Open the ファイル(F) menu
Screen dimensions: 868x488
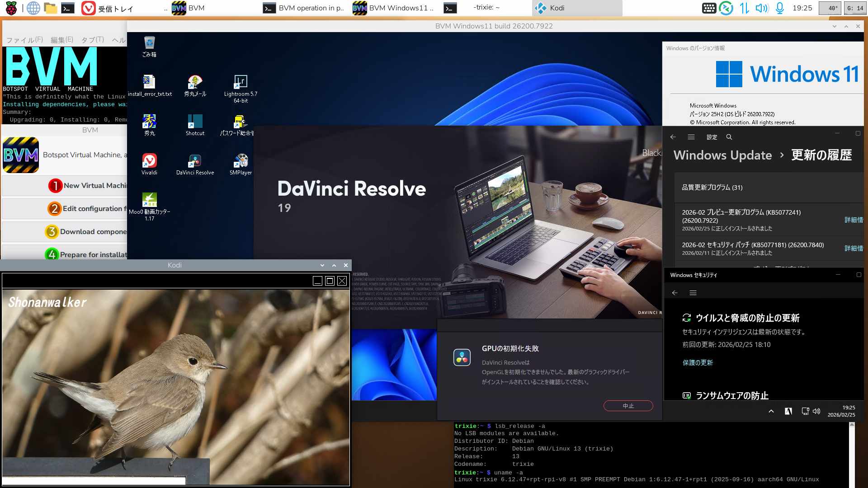[24, 40]
